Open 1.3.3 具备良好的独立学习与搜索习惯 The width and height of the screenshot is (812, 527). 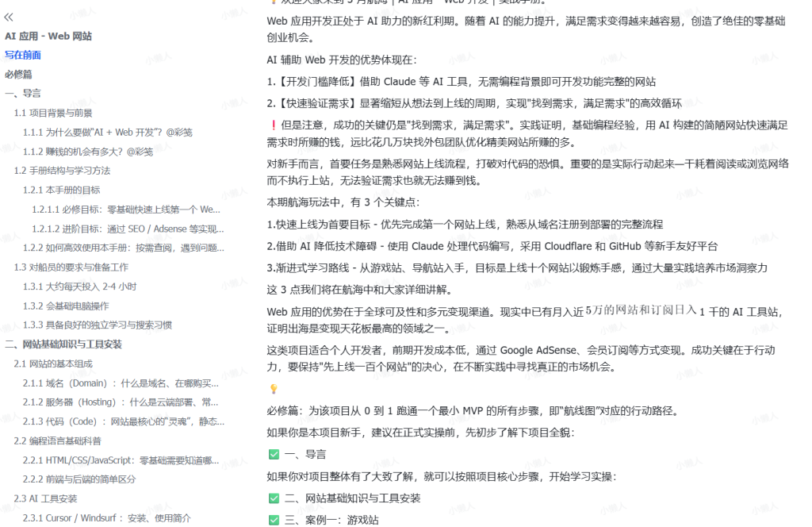pyautogui.click(x=97, y=325)
